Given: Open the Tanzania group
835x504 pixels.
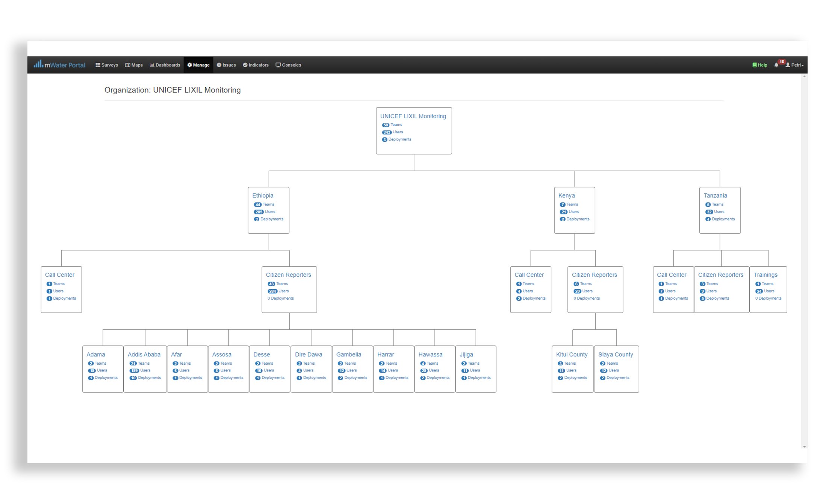Looking at the screenshot, I should pyautogui.click(x=715, y=195).
